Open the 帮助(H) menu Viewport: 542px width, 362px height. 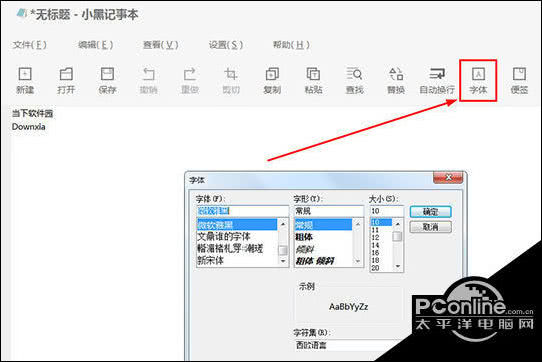tap(291, 45)
